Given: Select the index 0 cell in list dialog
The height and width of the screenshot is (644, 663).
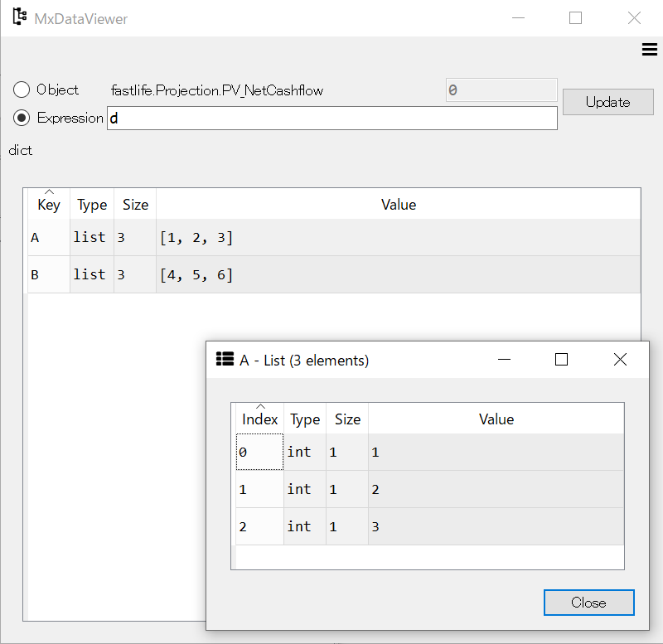Looking at the screenshot, I should 259,453.
